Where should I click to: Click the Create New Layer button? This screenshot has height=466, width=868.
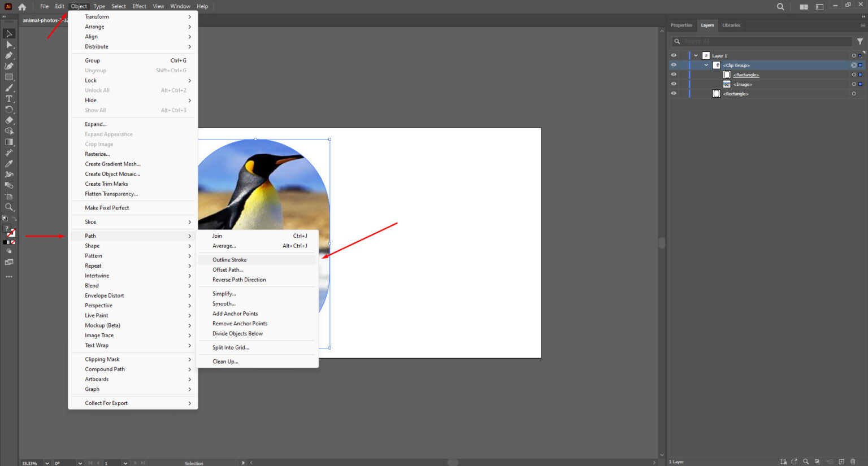pos(841,461)
